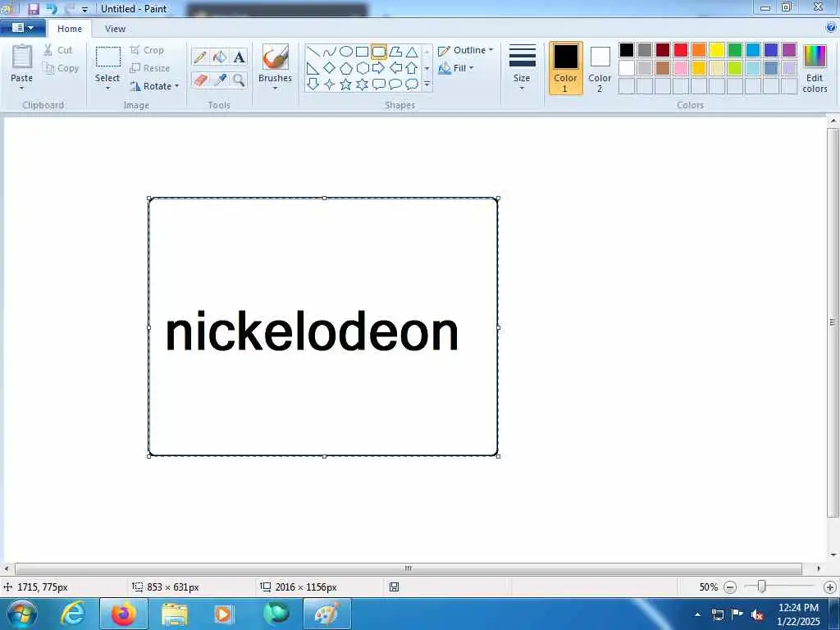Click the Undo arrow in title bar
The image size is (840, 630).
tap(52, 8)
